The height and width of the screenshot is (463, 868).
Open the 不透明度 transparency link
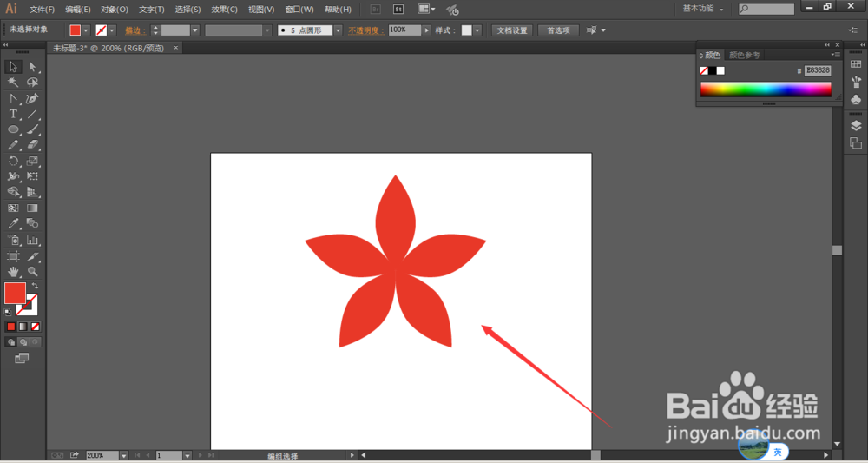[x=366, y=30]
